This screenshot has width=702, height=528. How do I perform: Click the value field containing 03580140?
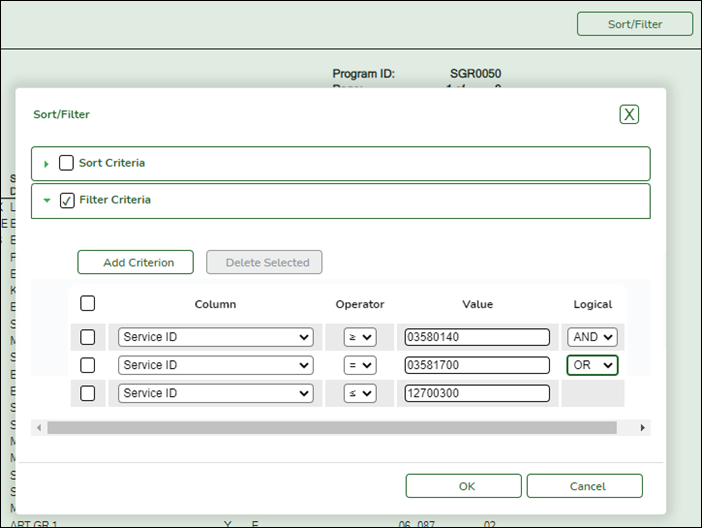click(x=476, y=337)
